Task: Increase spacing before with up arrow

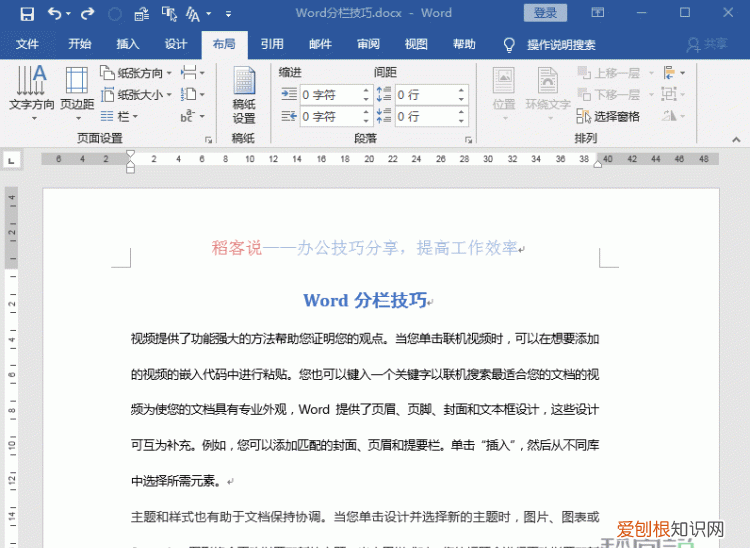Action: coord(462,90)
